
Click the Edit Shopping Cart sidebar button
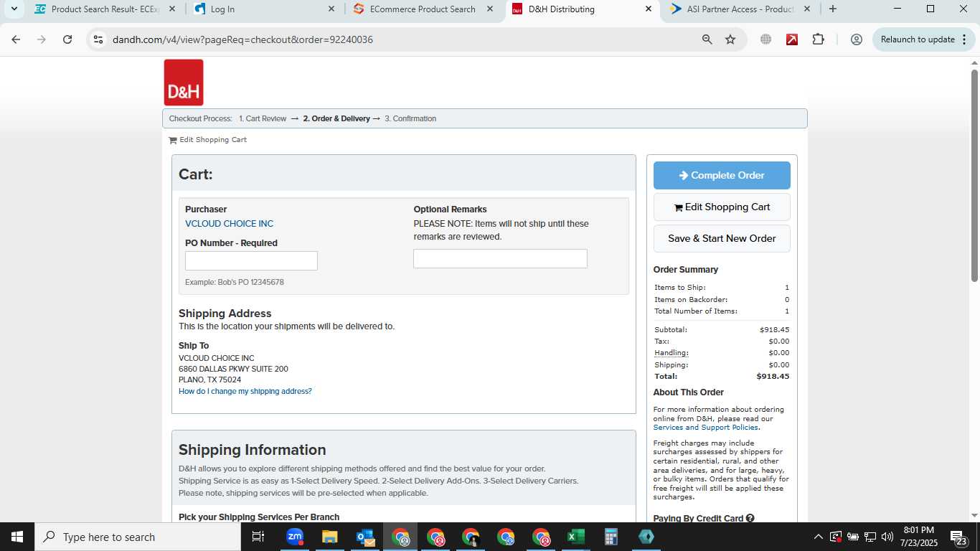[722, 207]
